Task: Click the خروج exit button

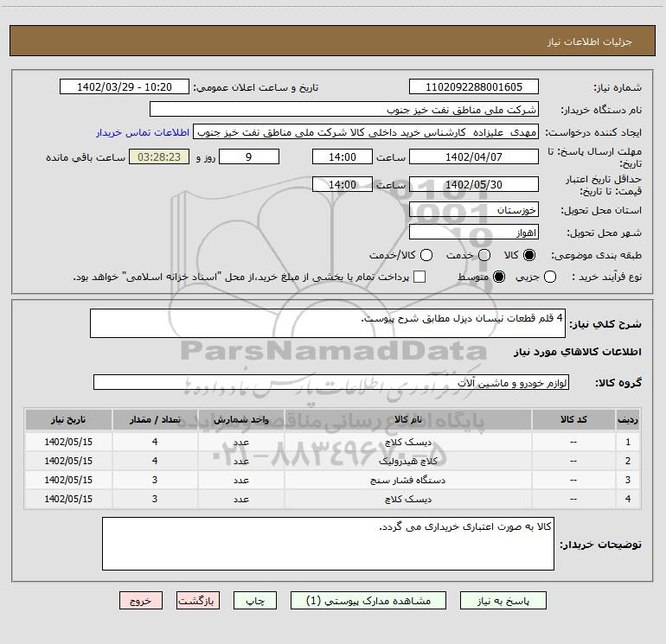Action: 141,601
